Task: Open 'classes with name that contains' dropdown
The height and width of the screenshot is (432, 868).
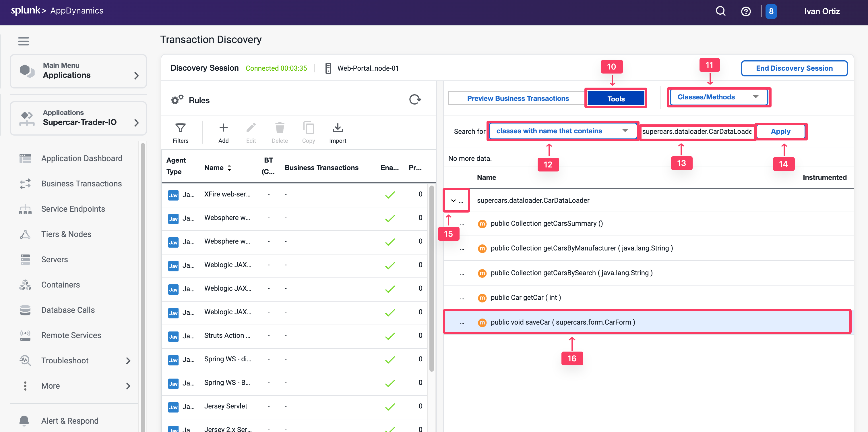Action: [562, 131]
